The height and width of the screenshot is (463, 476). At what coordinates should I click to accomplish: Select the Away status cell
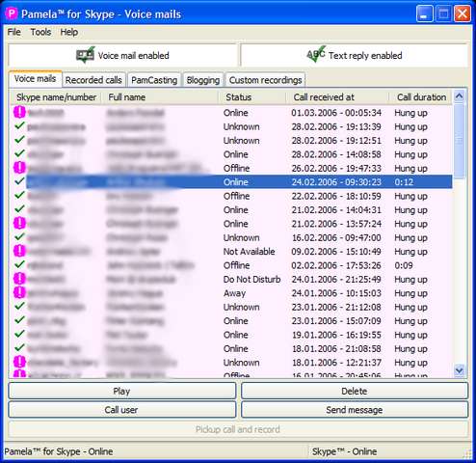click(x=234, y=293)
